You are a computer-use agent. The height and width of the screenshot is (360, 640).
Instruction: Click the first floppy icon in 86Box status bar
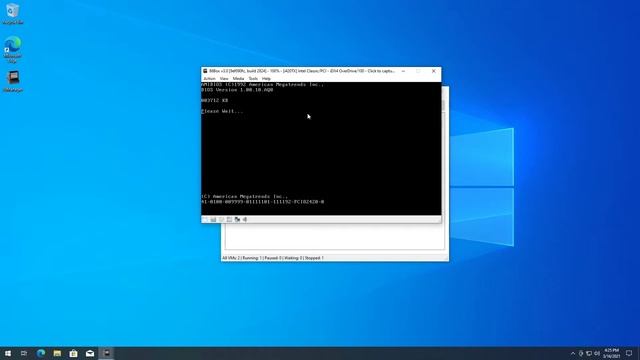coord(205,220)
